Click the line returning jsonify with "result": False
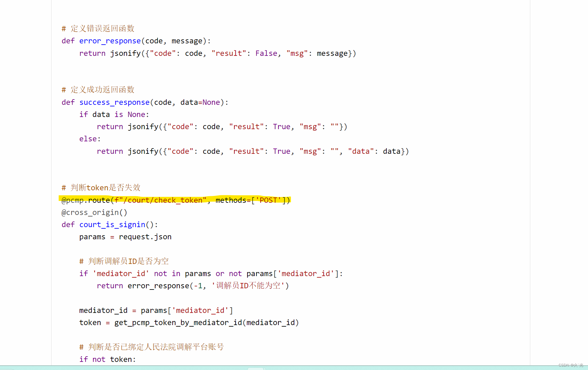The width and height of the screenshot is (588, 370). (218, 53)
